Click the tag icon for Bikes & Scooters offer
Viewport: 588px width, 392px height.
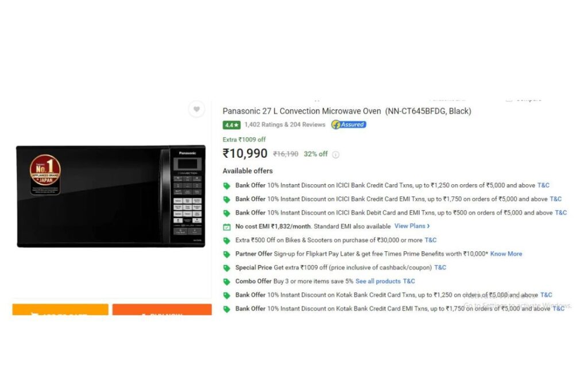pos(226,240)
